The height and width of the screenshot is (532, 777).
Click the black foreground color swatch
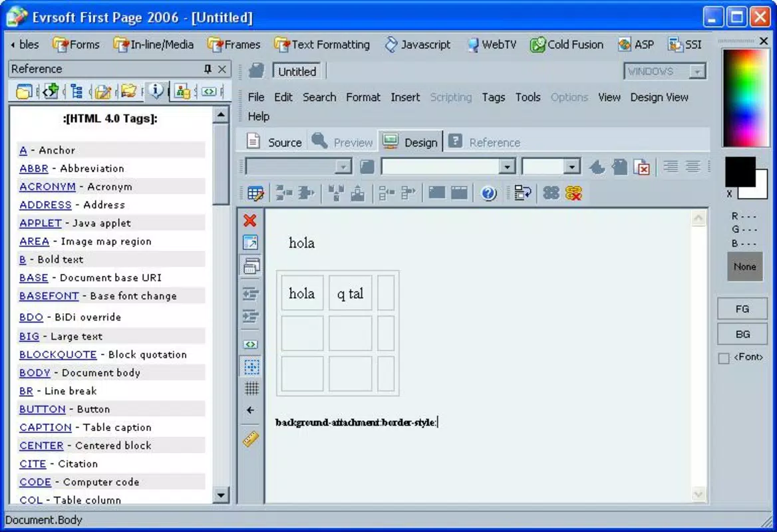pos(740,171)
